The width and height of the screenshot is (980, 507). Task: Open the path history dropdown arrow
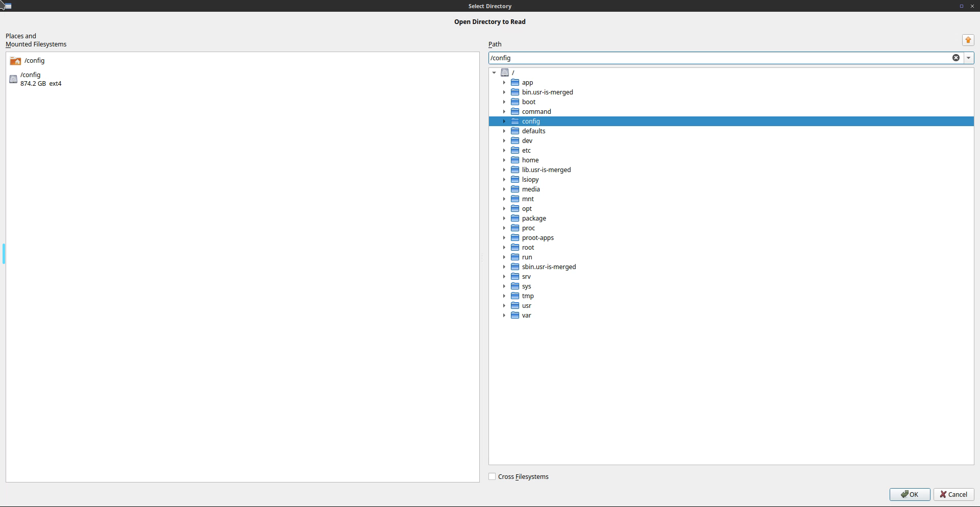coord(968,58)
